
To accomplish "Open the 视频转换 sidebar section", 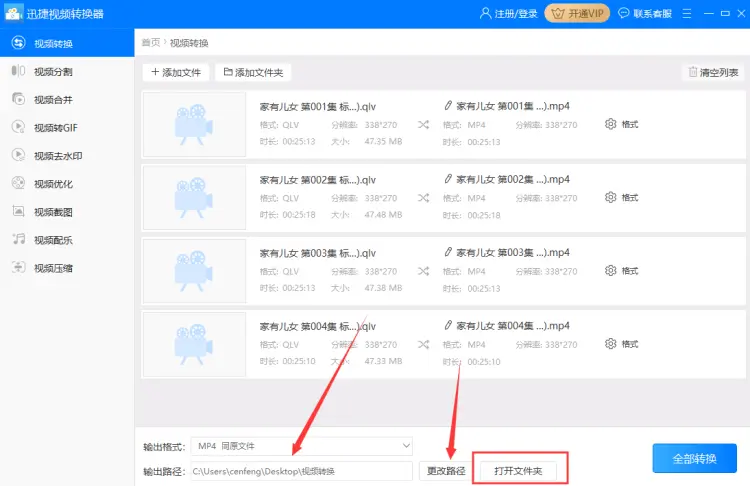I will coord(67,43).
